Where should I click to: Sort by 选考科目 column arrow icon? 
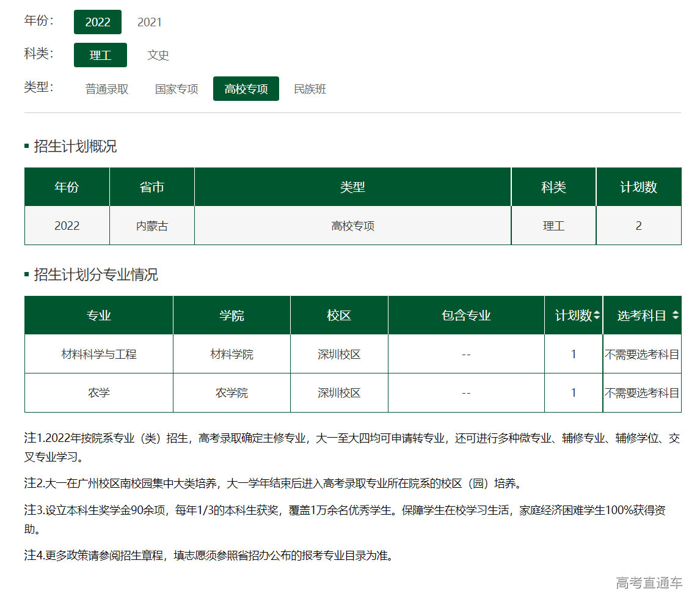coord(675,315)
